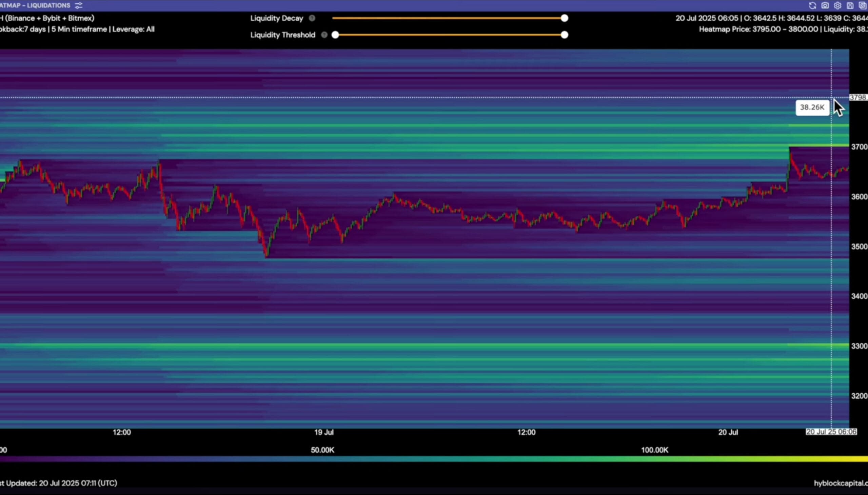The height and width of the screenshot is (495, 868).
Task: Click the duplicate chart icon
Action: click(863, 5)
